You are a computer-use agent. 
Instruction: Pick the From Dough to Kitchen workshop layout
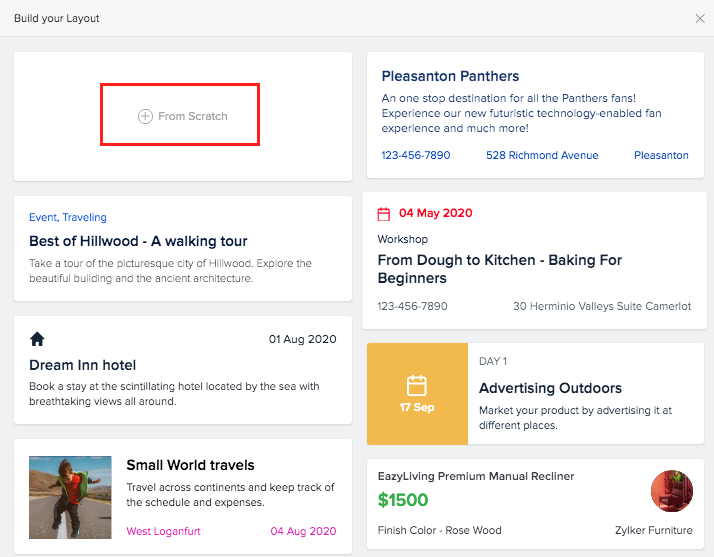[x=500, y=268]
